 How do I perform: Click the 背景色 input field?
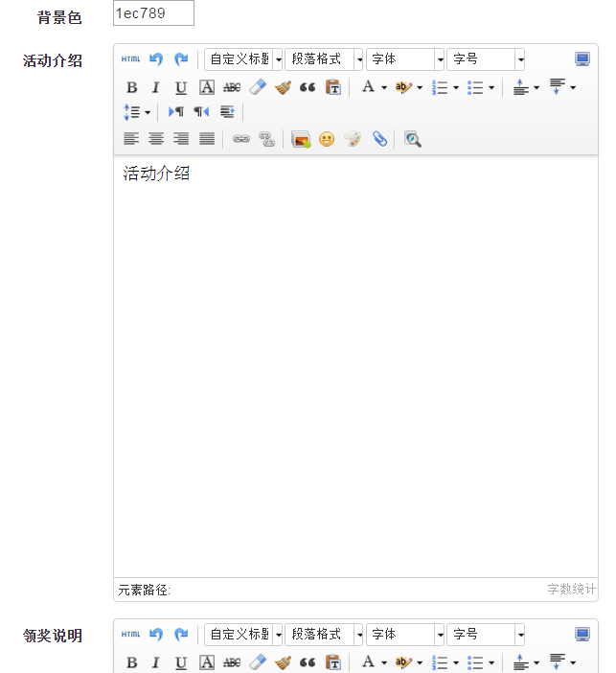pos(153,12)
